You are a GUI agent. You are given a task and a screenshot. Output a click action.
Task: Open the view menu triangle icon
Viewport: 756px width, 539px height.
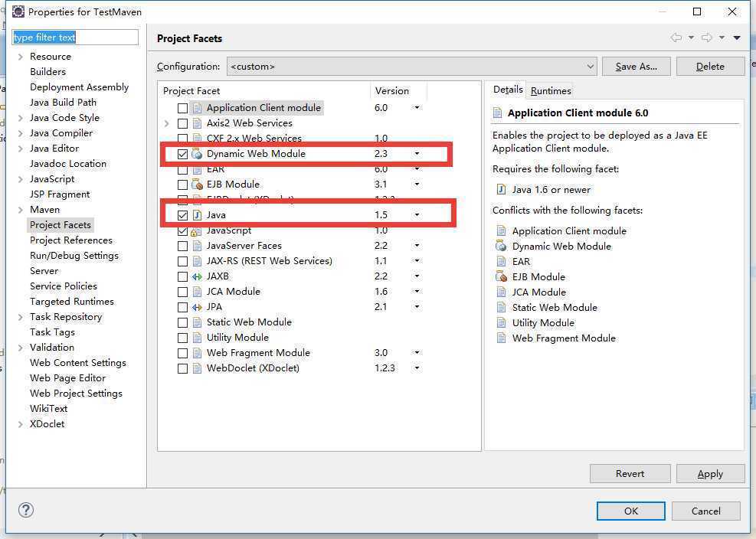pyautogui.click(x=737, y=38)
